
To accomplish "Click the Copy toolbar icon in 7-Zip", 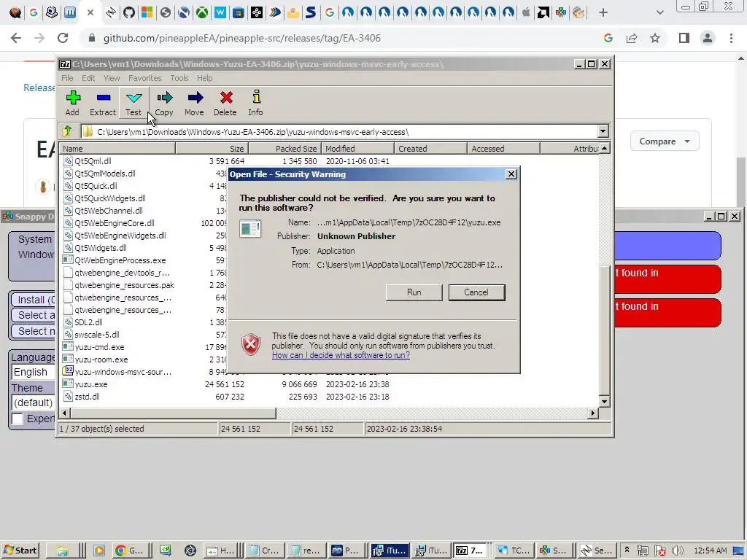I will pyautogui.click(x=164, y=103).
